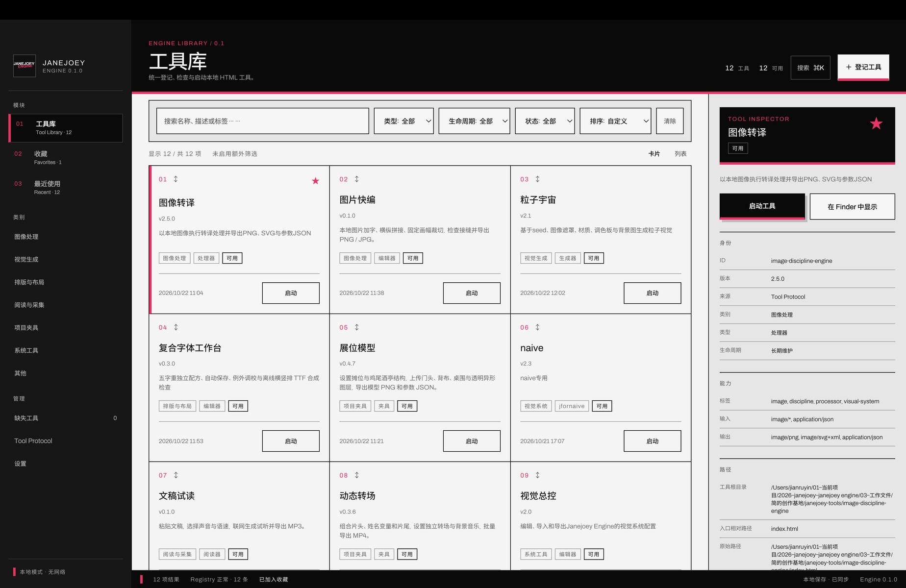The width and height of the screenshot is (906, 588).
Task: Click index.html entry path value
Action: tap(784, 529)
